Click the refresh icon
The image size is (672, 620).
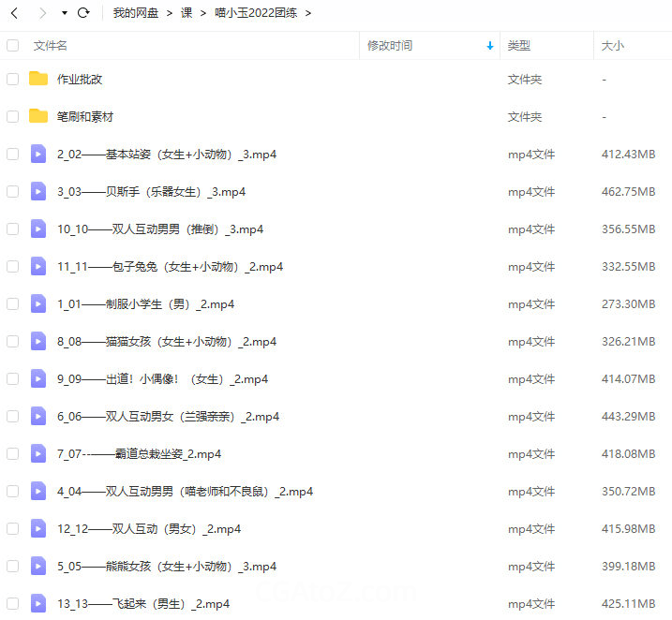point(83,13)
